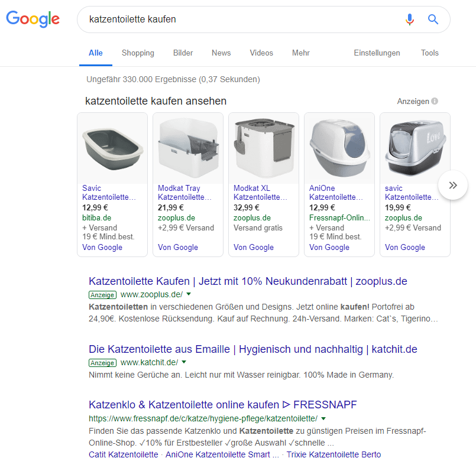Expand dropdown arrow beside fressnapf.de URL

pos(323,418)
